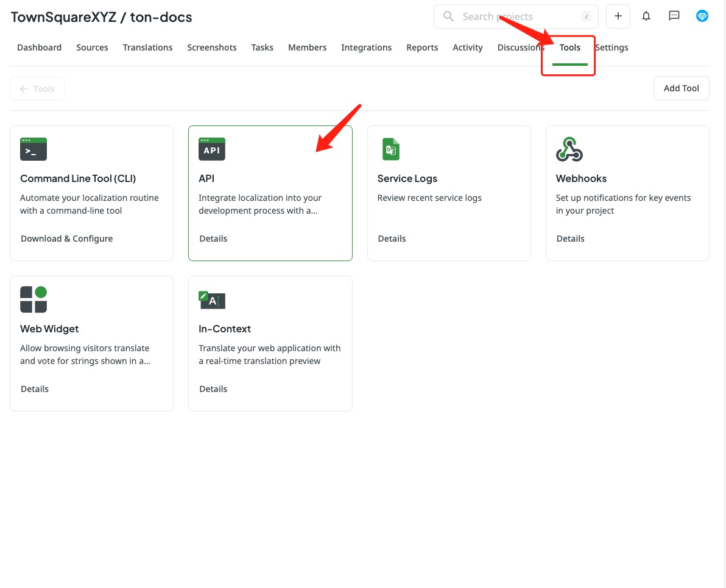Switch to Integrations tab

coord(366,47)
